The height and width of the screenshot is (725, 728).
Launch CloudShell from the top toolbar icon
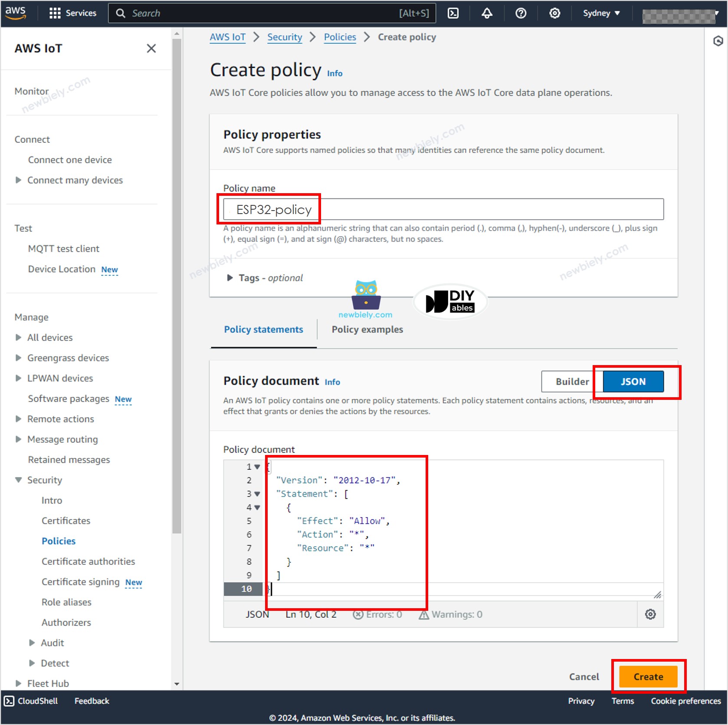[x=453, y=13]
